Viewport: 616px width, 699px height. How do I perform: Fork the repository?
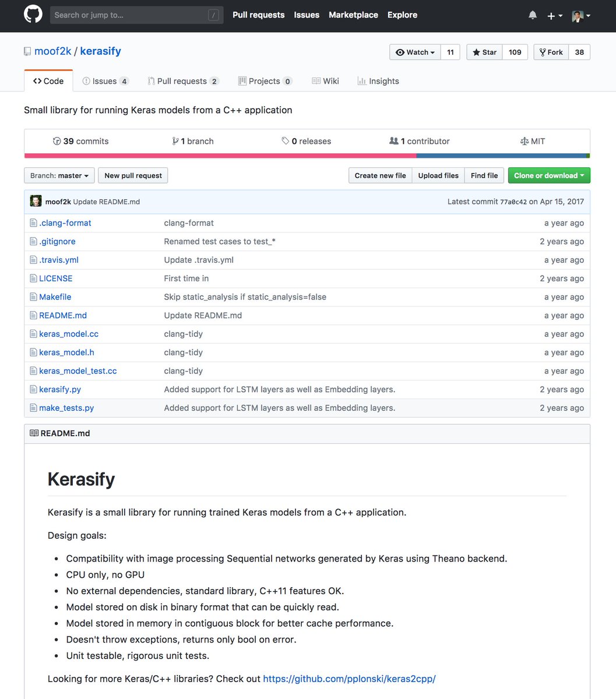pos(551,52)
